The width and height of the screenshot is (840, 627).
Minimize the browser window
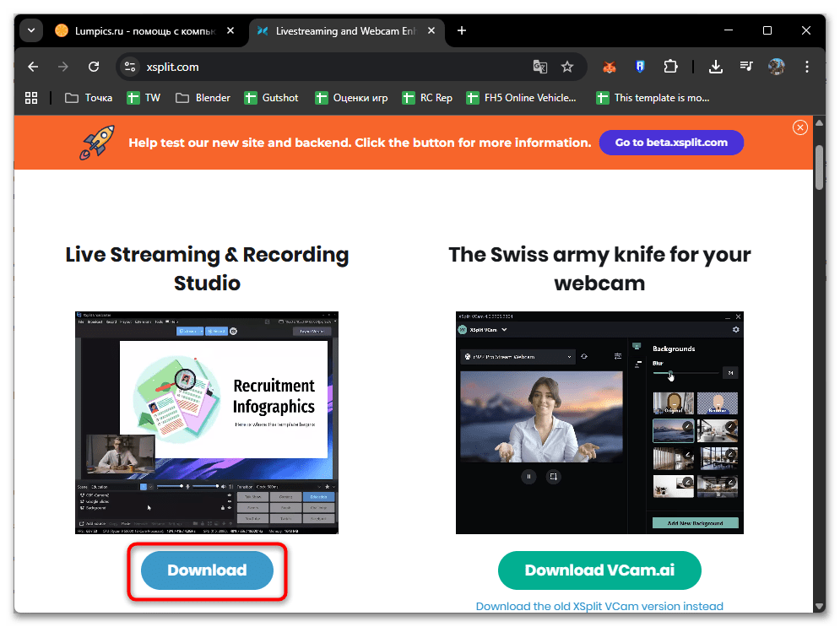pyautogui.click(x=729, y=30)
